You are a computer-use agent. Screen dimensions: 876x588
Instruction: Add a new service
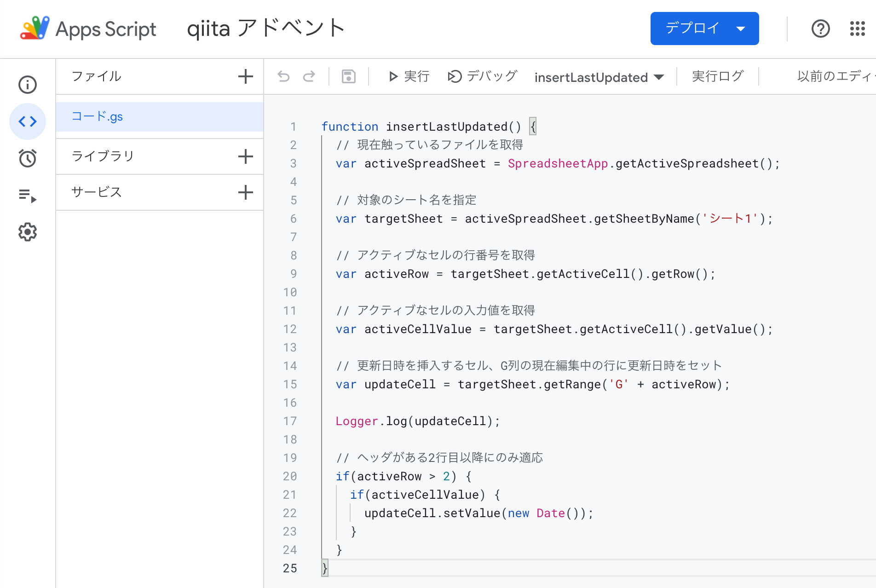click(x=246, y=192)
